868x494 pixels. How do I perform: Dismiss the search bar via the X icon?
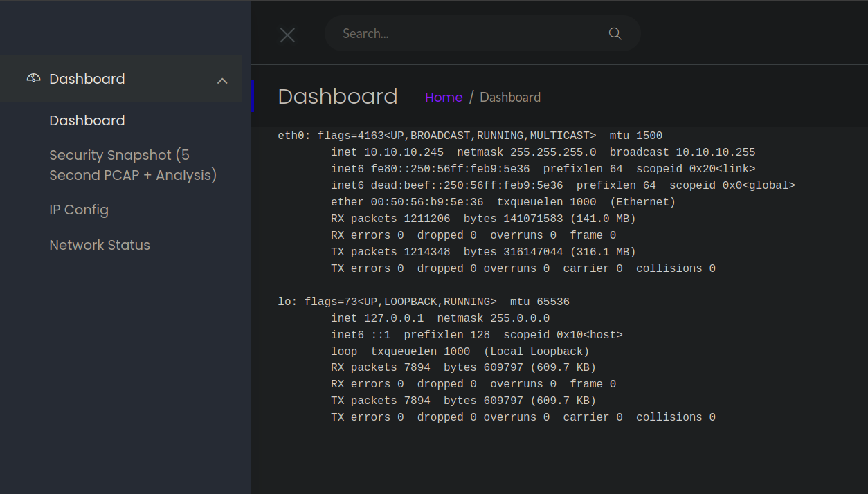point(287,35)
